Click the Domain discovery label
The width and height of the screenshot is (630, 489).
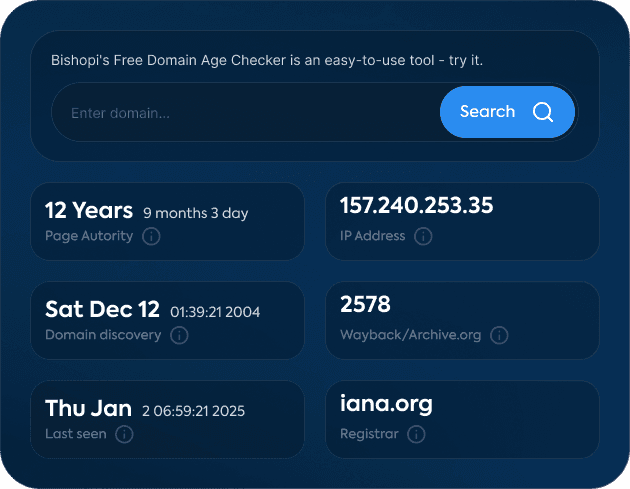coord(103,335)
